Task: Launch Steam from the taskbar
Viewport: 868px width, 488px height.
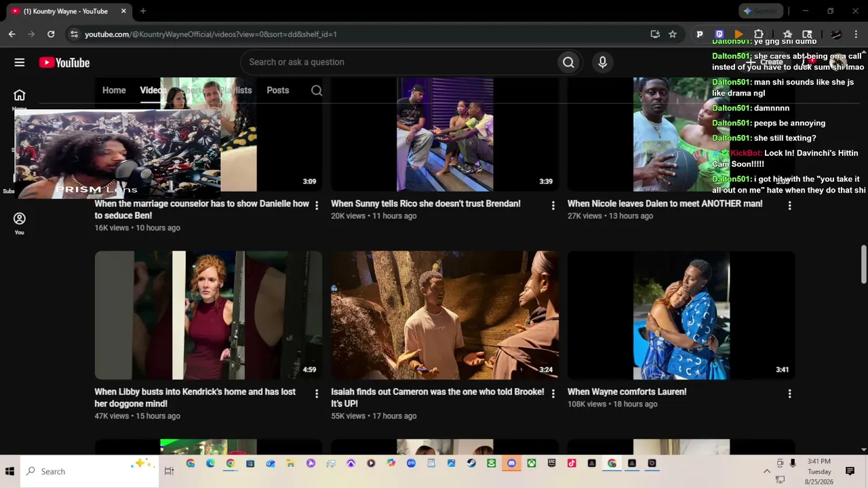Action: [471, 464]
